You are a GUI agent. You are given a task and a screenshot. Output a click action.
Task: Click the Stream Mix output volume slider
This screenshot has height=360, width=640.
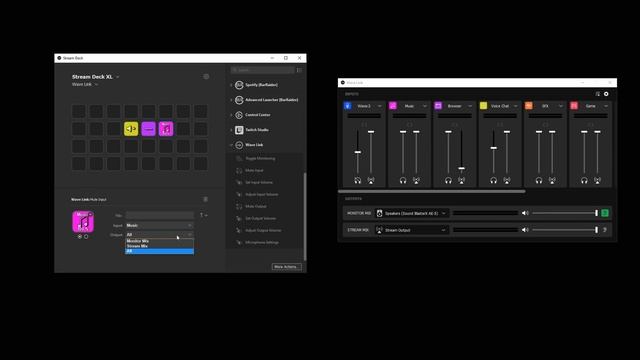tap(565, 230)
